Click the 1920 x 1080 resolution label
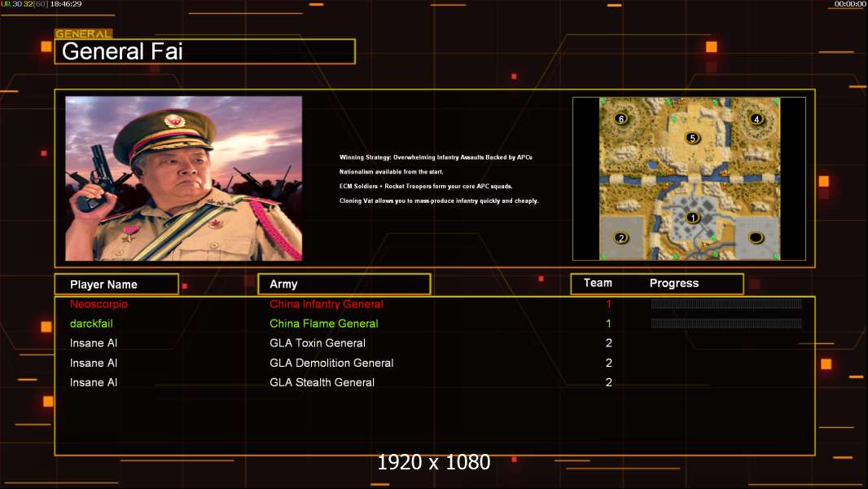868x489 pixels. click(433, 462)
